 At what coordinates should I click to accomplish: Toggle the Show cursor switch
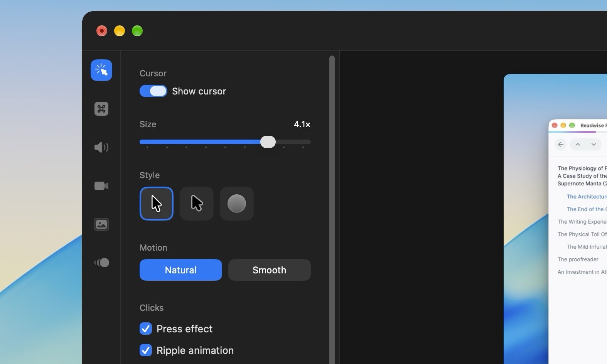point(153,91)
